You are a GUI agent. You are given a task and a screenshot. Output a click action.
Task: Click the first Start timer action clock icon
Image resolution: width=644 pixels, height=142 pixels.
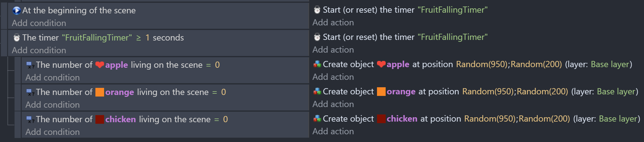coord(317,10)
